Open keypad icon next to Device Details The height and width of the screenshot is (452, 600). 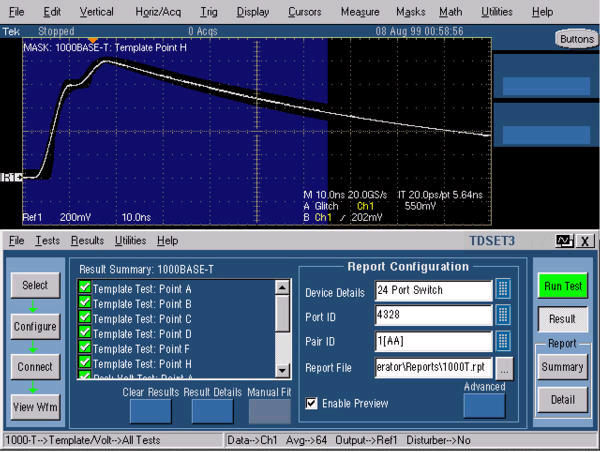(x=503, y=289)
